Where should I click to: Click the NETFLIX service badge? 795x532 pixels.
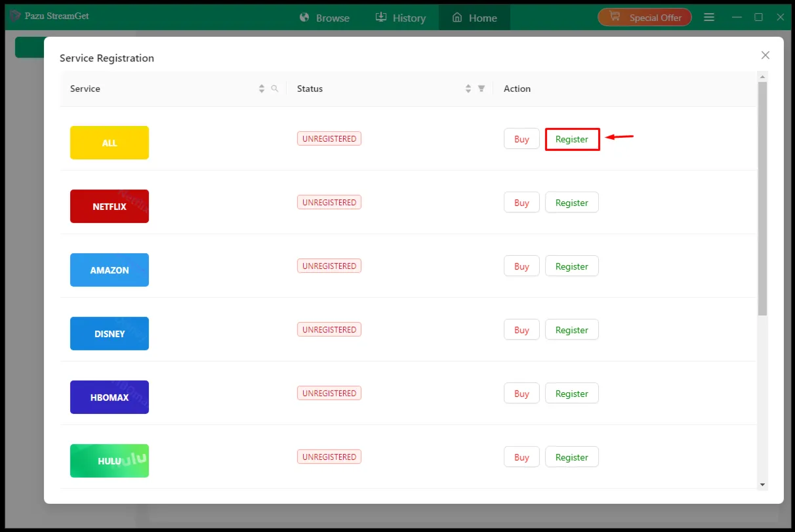(110, 206)
